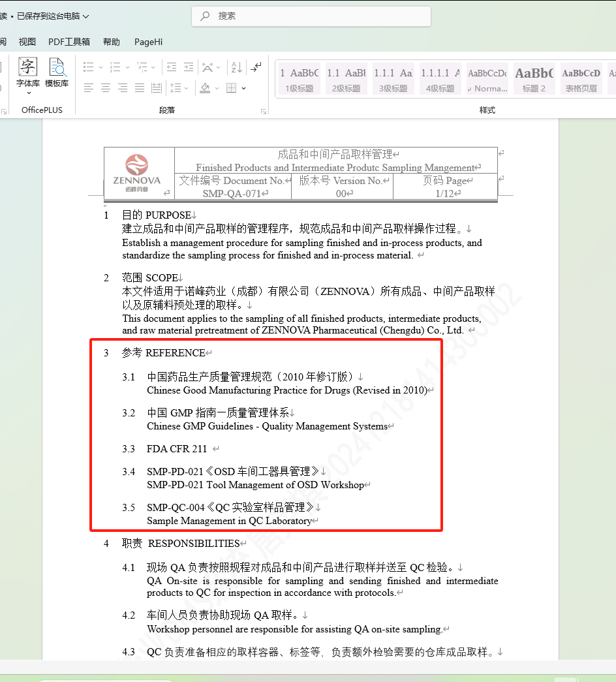Click the sort A-Z icon

coord(237,67)
